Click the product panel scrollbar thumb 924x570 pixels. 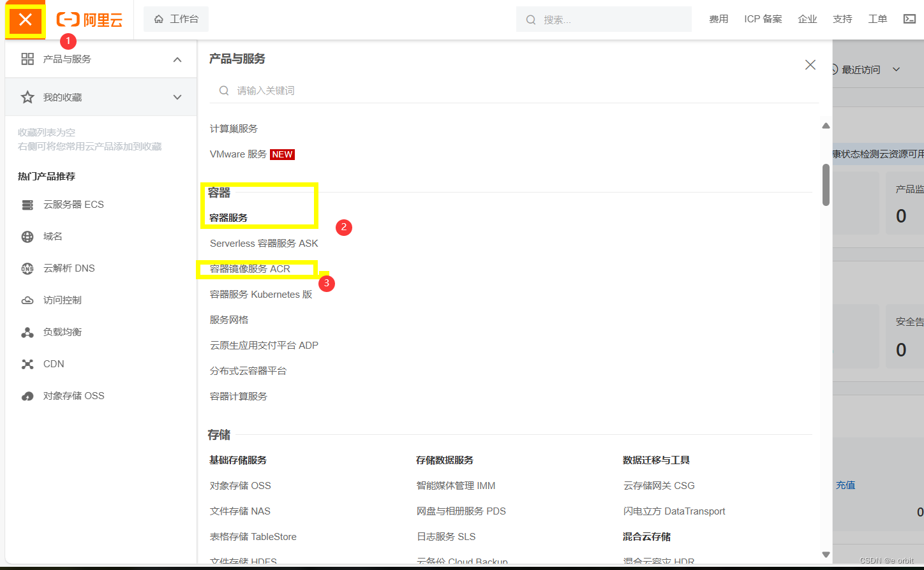[826, 185]
